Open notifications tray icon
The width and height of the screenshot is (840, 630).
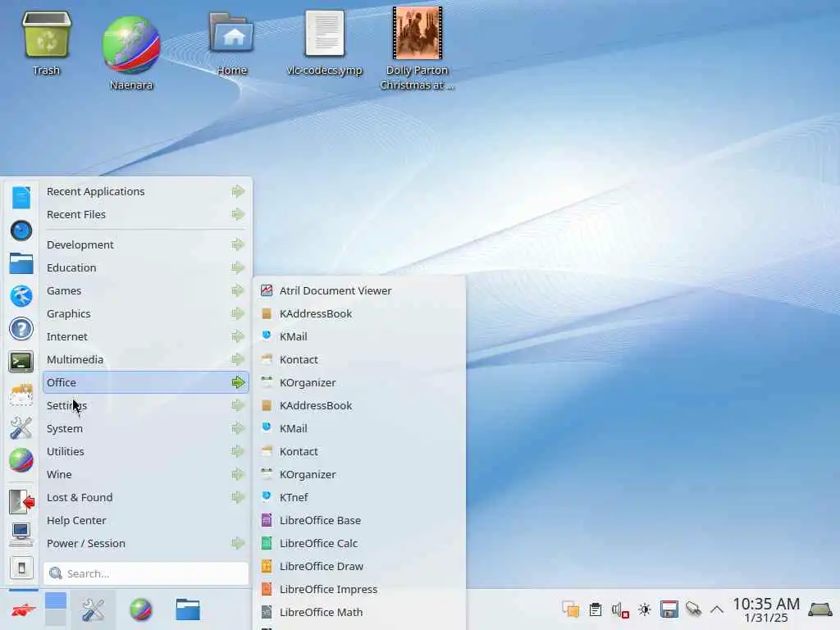[571, 609]
